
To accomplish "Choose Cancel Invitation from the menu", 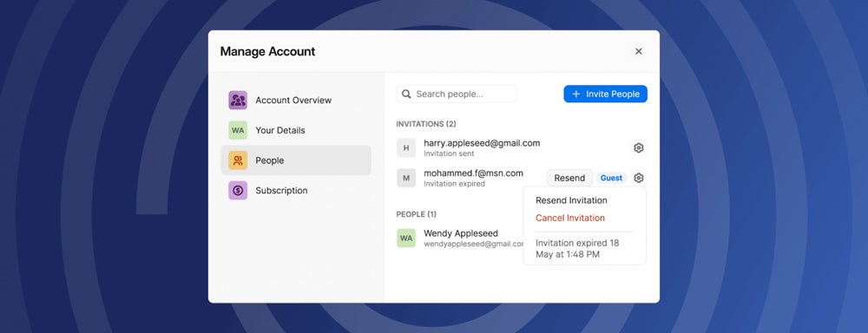I will tap(570, 218).
